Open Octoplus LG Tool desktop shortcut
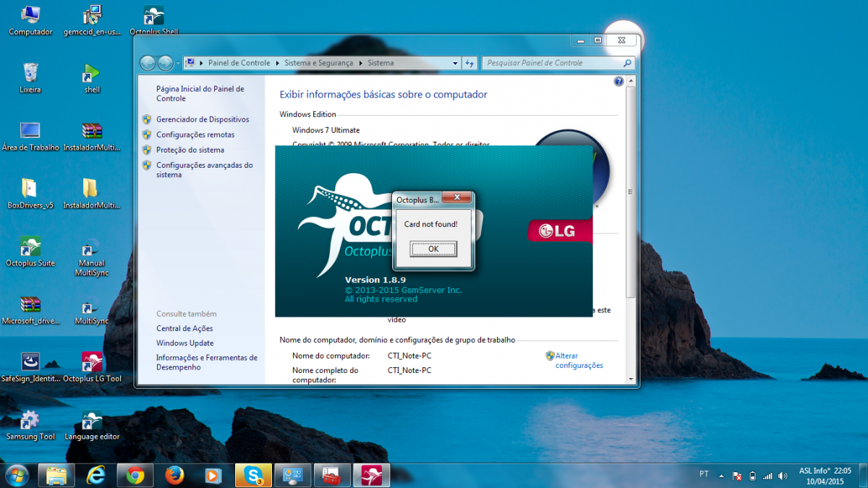 point(92,367)
